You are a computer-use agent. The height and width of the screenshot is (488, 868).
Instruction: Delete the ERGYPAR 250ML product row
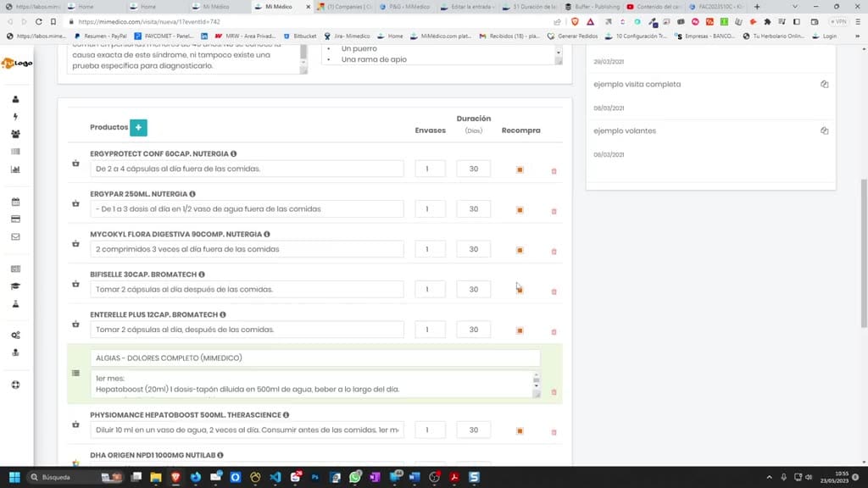tap(554, 211)
